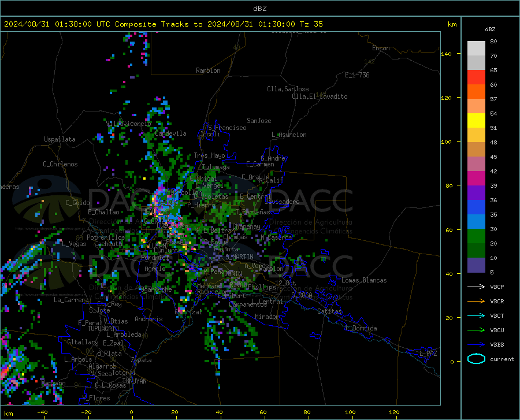The image size is (520, 420).
Task: Click the 'Manzano' map label
Action: point(53,383)
